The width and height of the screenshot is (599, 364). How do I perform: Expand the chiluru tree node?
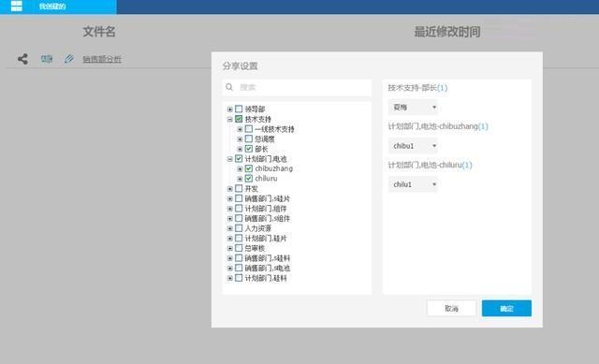coord(240,179)
